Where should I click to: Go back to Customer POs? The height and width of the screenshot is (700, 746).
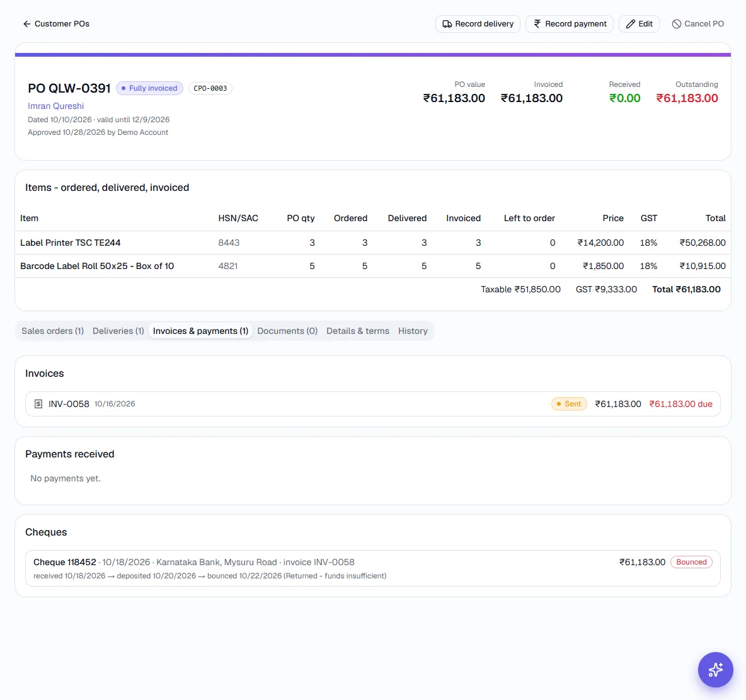(x=56, y=24)
